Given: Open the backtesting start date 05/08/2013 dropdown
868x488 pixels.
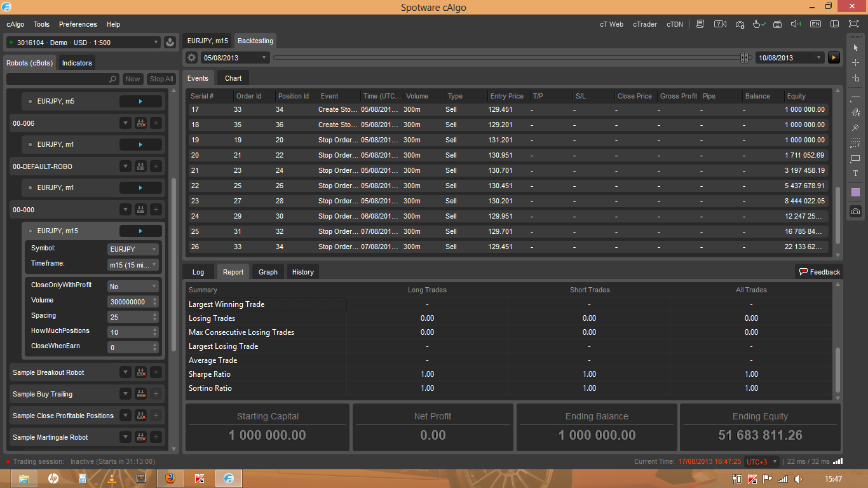Looking at the screenshot, I should click(x=235, y=58).
